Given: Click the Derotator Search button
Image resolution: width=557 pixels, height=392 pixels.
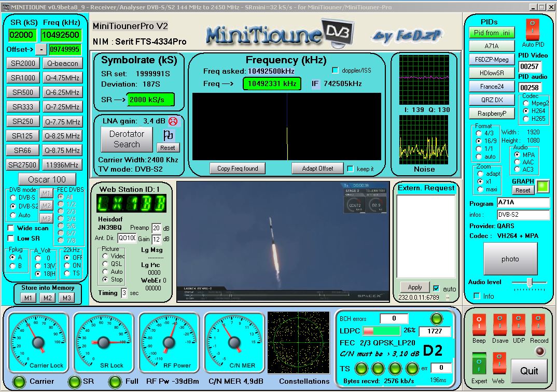Looking at the screenshot, I should tap(127, 139).
